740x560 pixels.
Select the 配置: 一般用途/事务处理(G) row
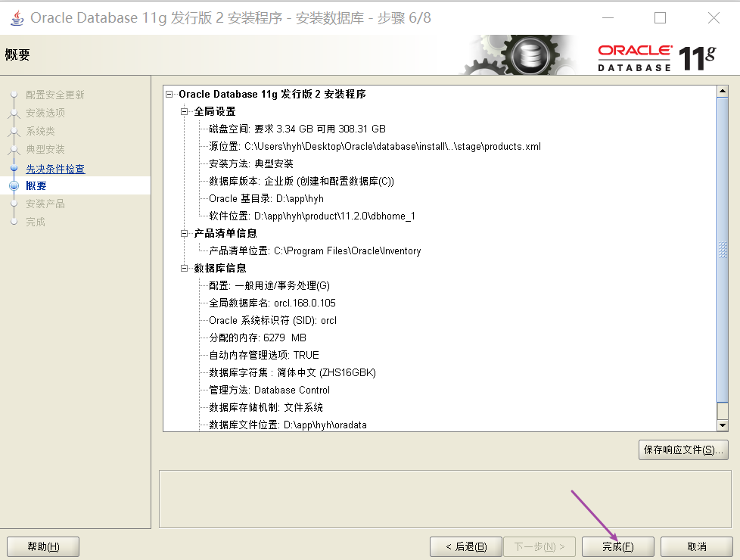pos(269,285)
